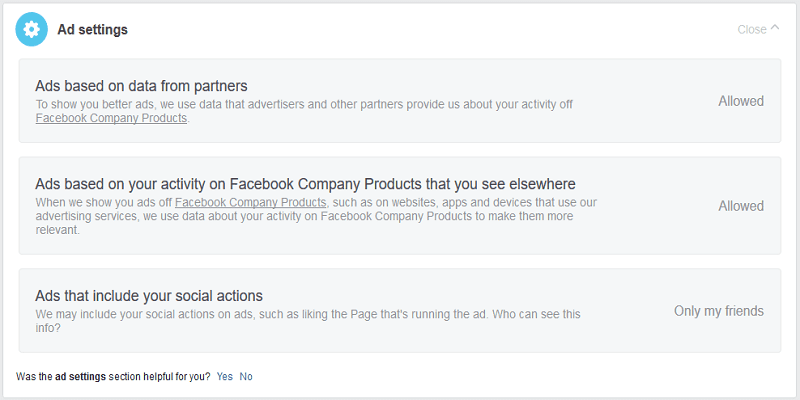
Task: Follow Facebook Company Products link in second section
Action: coord(251,203)
